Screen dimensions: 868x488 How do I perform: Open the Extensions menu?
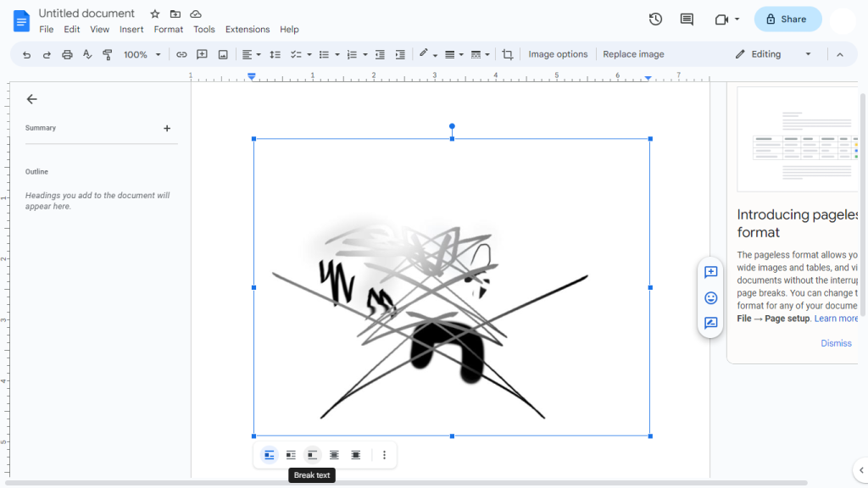coord(247,30)
